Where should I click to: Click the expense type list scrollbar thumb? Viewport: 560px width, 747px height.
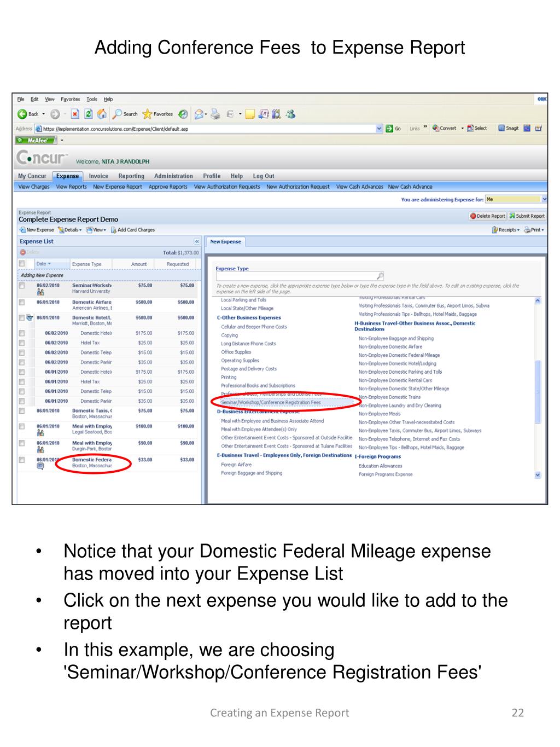(538, 391)
